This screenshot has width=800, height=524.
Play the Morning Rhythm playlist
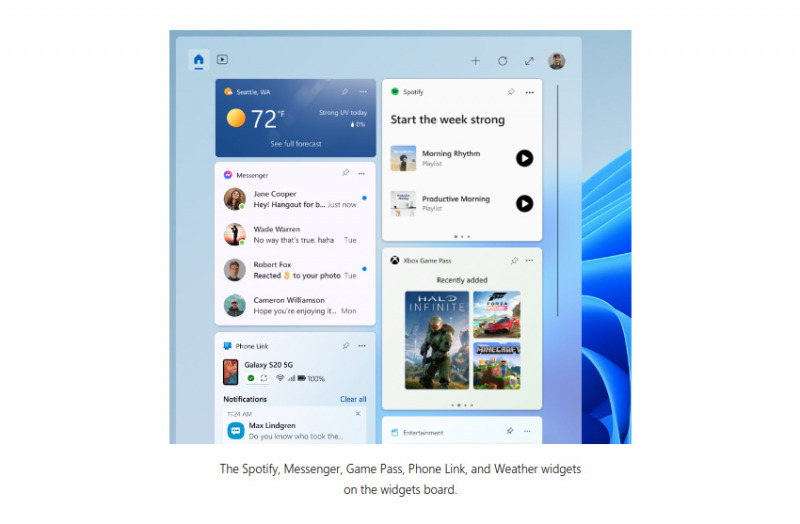524,158
